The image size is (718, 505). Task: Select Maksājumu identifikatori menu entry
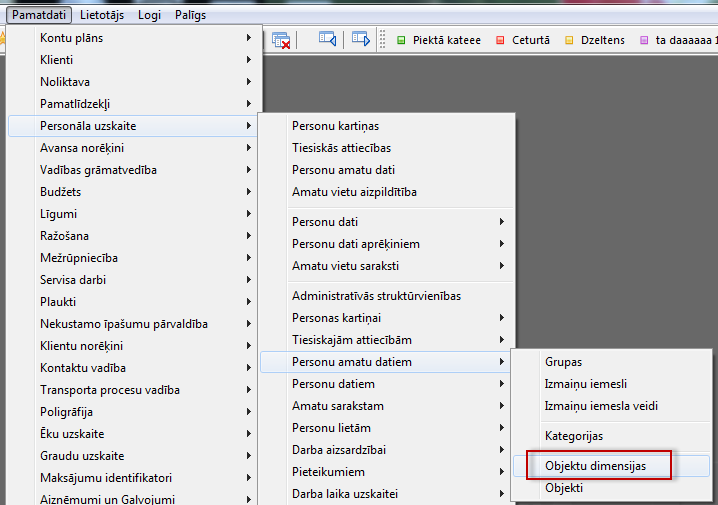[133, 478]
